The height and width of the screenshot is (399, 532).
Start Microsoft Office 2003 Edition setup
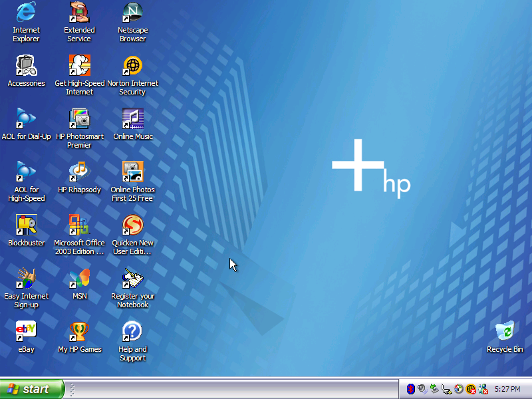[79, 226]
